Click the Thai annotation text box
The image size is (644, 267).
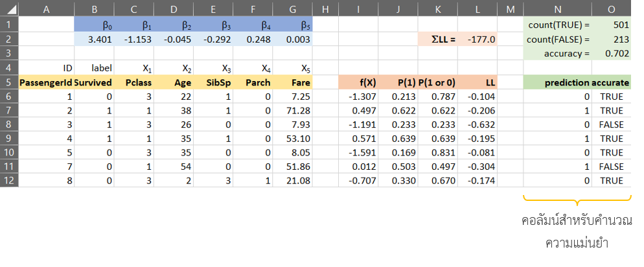click(x=577, y=233)
